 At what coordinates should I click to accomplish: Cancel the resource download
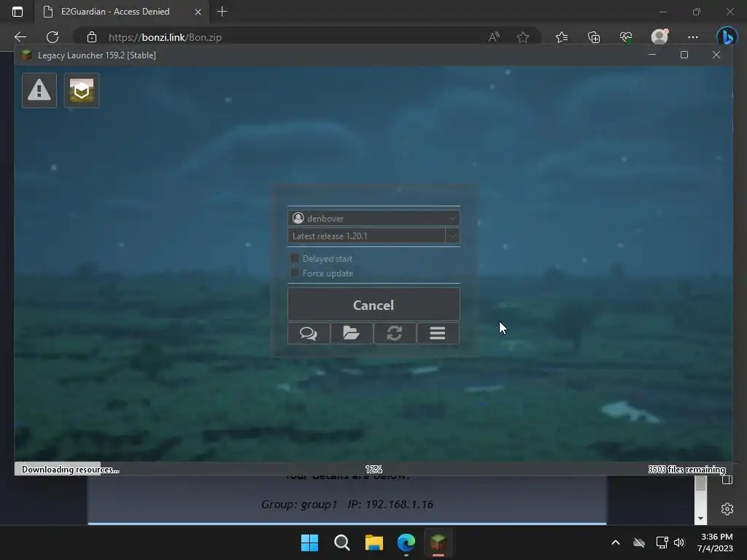[373, 305]
